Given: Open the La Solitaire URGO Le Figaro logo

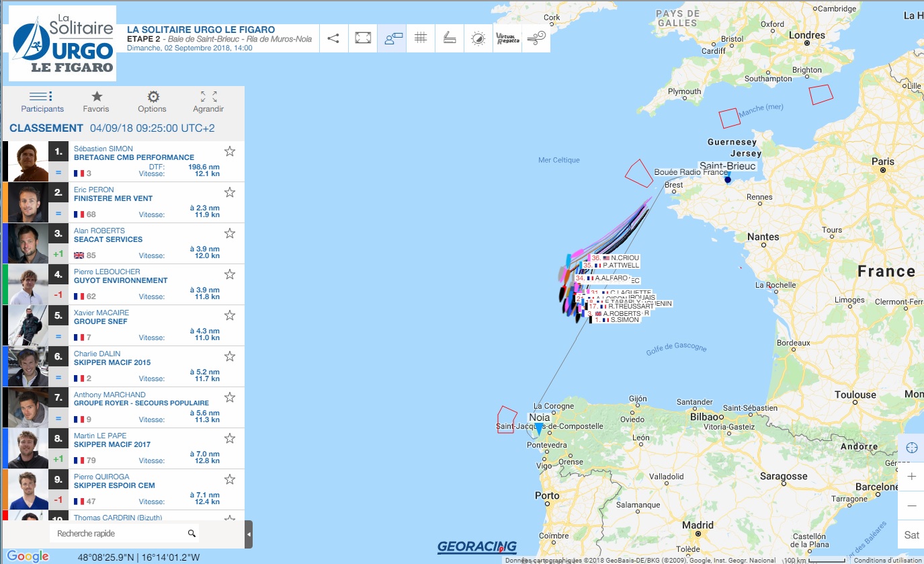Looking at the screenshot, I should pos(62,44).
